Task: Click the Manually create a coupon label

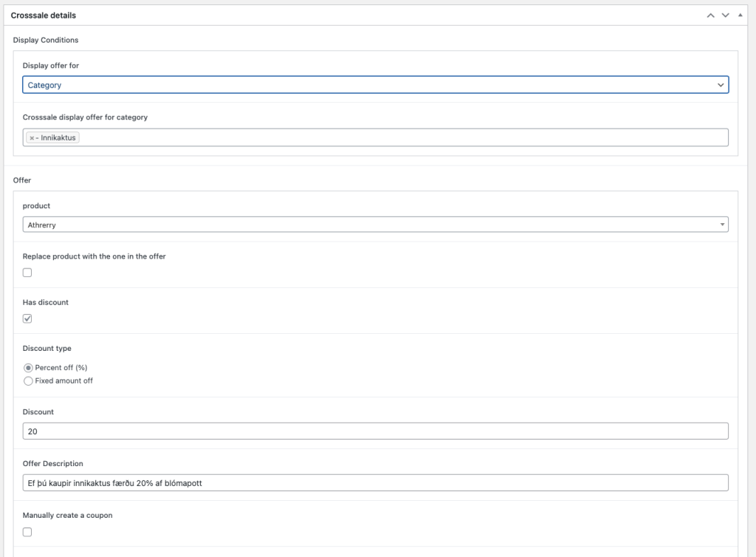Action: [x=67, y=516]
